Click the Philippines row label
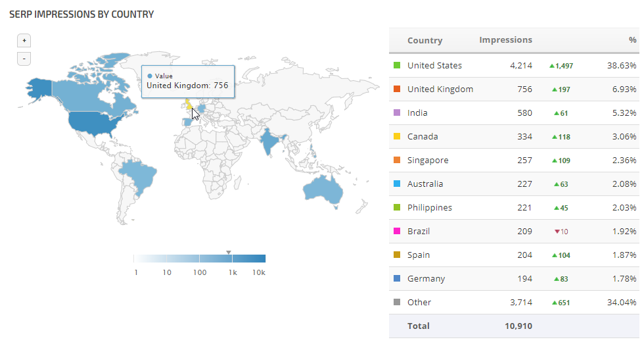 click(x=430, y=208)
